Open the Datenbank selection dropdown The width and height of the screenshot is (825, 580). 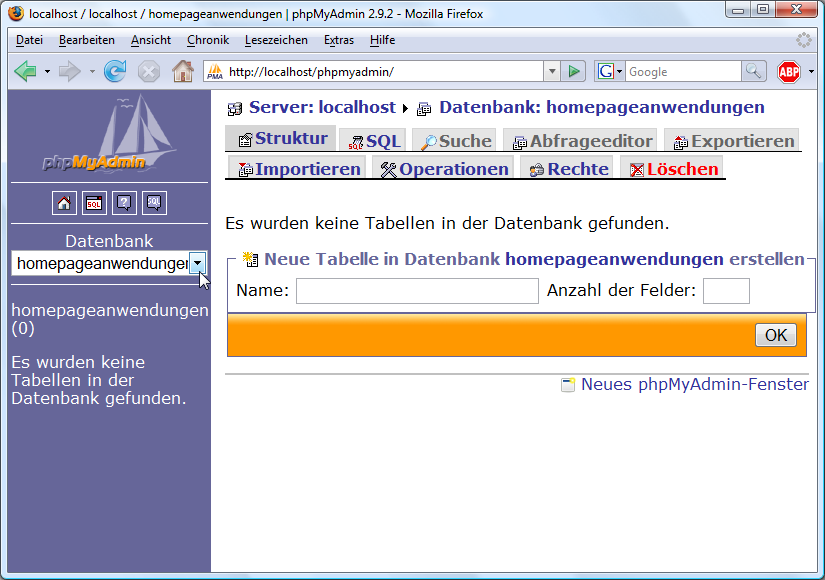pos(109,263)
